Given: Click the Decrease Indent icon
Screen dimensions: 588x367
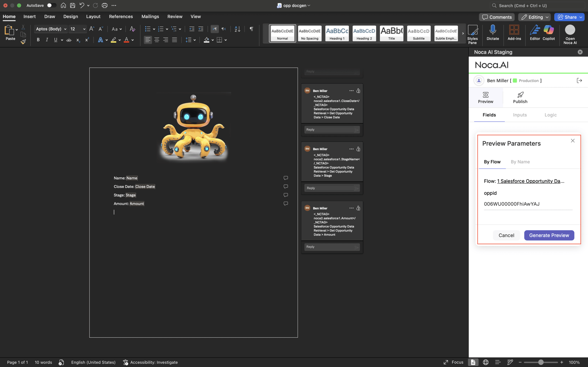Looking at the screenshot, I should 192,29.
